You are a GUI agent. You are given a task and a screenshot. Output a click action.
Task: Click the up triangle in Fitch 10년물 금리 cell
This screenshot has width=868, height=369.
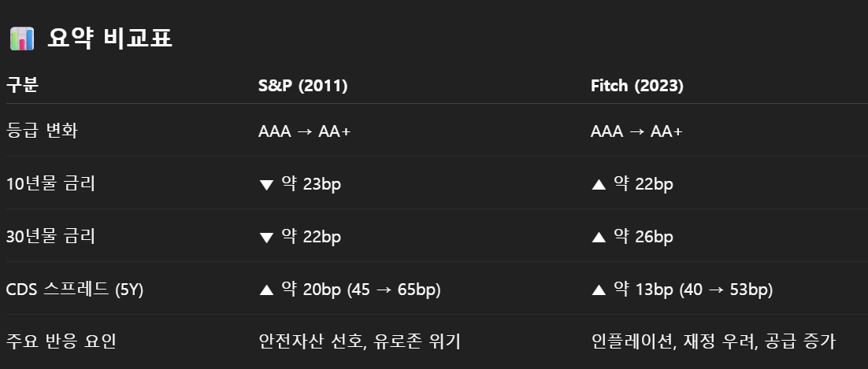[x=598, y=185]
